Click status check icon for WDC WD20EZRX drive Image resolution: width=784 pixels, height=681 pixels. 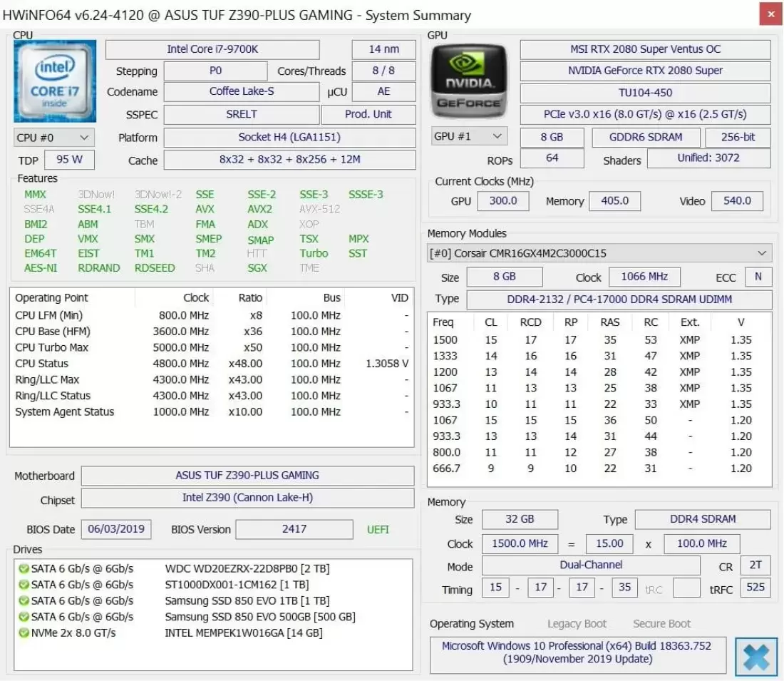point(24,569)
